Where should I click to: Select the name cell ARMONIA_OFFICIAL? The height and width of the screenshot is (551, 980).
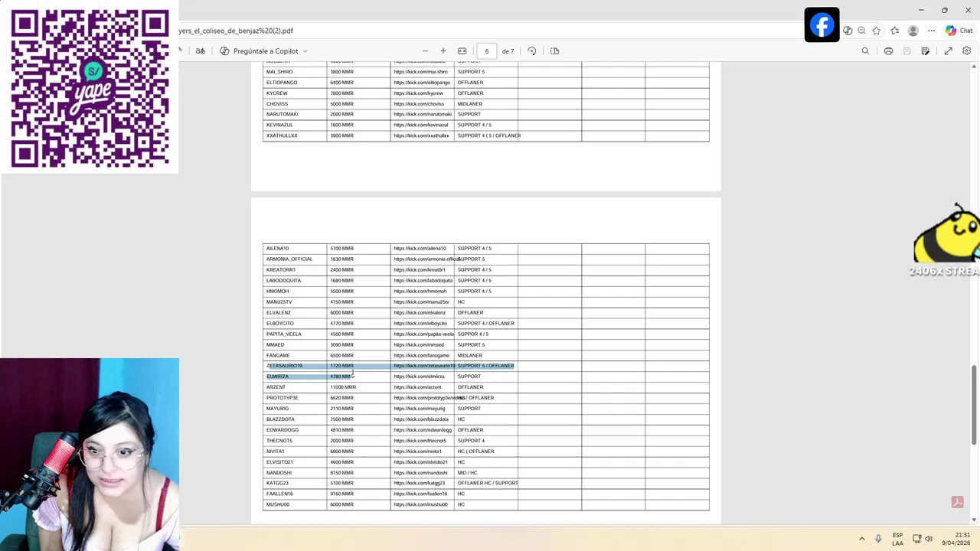click(x=289, y=259)
